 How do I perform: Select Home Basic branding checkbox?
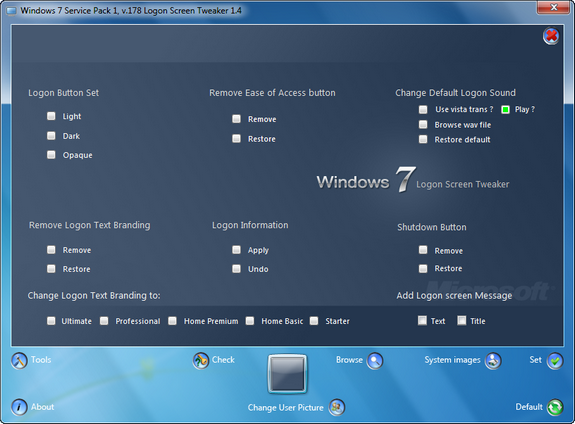(x=250, y=321)
